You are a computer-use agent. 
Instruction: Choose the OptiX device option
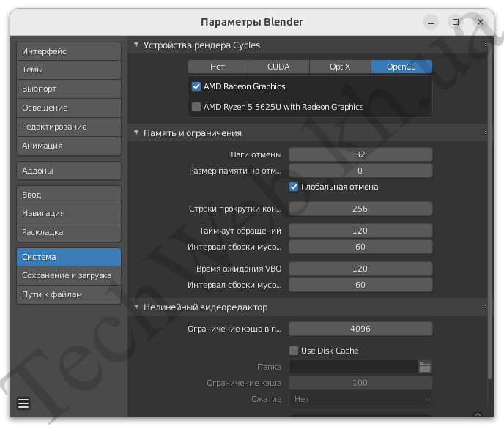340,67
